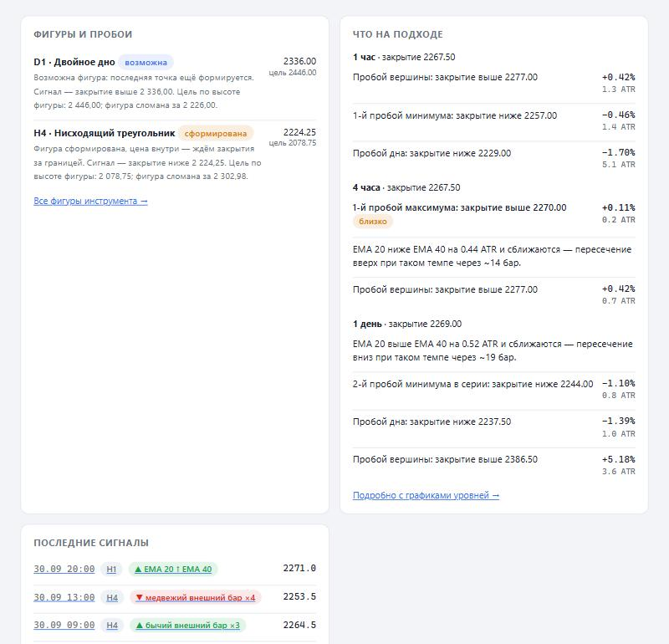
Task: Click the signal price 2253.5
Action: (299, 596)
